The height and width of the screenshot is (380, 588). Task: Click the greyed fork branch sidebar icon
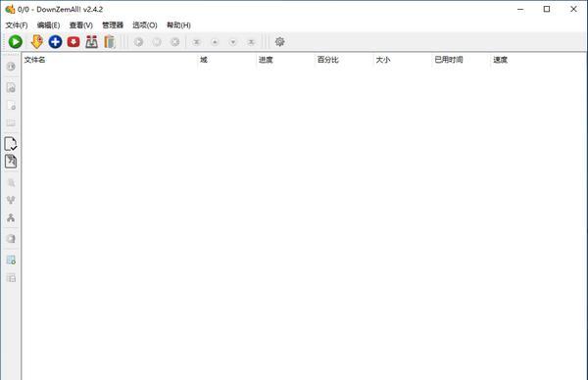[11, 200]
